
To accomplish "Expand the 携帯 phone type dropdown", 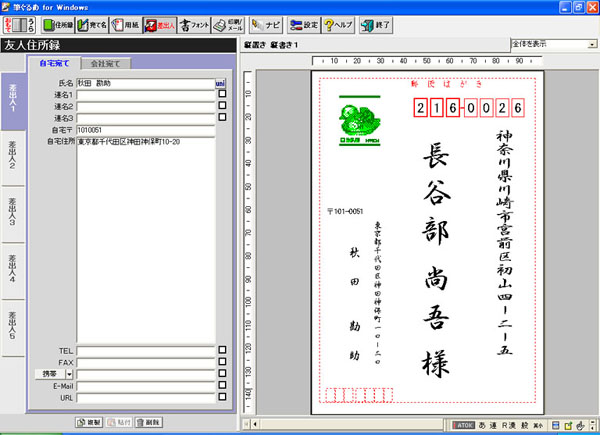I will [69, 373].
